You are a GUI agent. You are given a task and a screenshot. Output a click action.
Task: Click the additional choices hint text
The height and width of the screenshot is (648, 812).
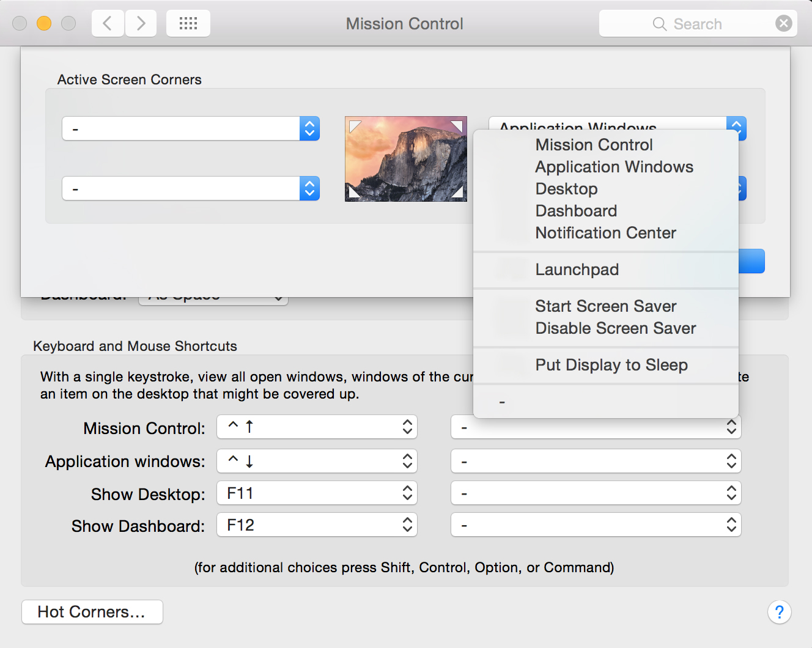404,567
